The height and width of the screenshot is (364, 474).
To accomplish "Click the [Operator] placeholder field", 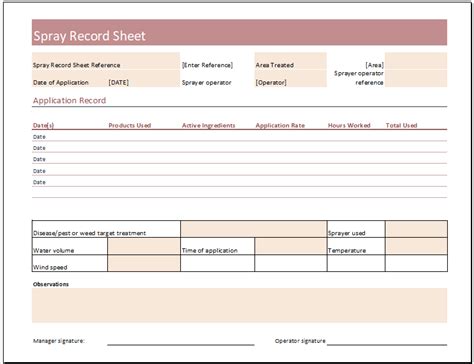I will tap(271, 82).
